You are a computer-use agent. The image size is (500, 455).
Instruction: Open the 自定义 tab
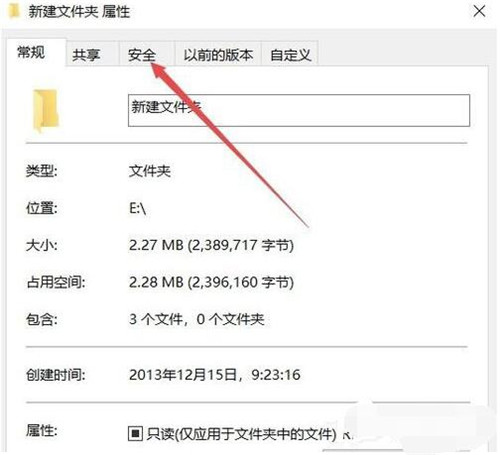[x=290, y=54]
